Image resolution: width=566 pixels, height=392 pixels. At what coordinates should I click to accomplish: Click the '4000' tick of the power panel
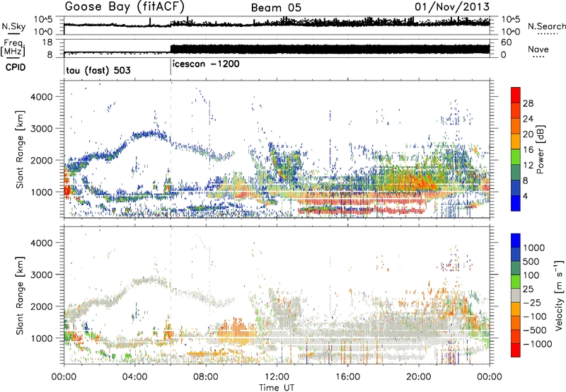41,97
